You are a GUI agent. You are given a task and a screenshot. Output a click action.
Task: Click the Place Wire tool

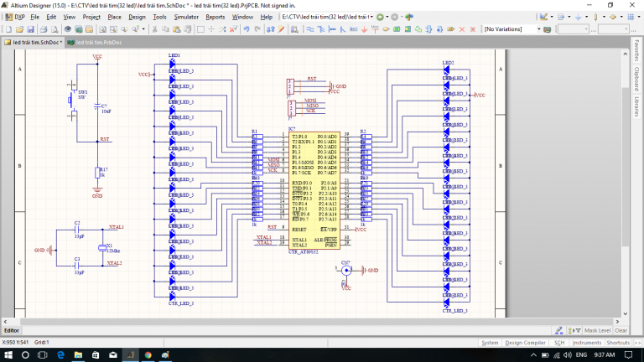coord(310,28)
